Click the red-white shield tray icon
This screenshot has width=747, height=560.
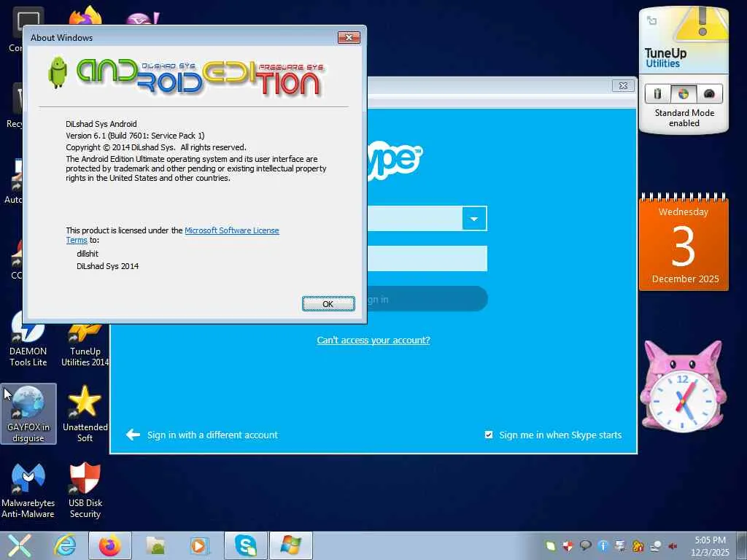click(568, 546)
